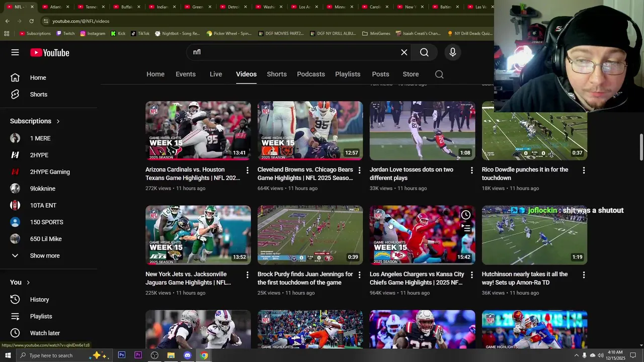Switch to the channel Shorts tab
The image size is (644, 362).
tap(277, 74)
